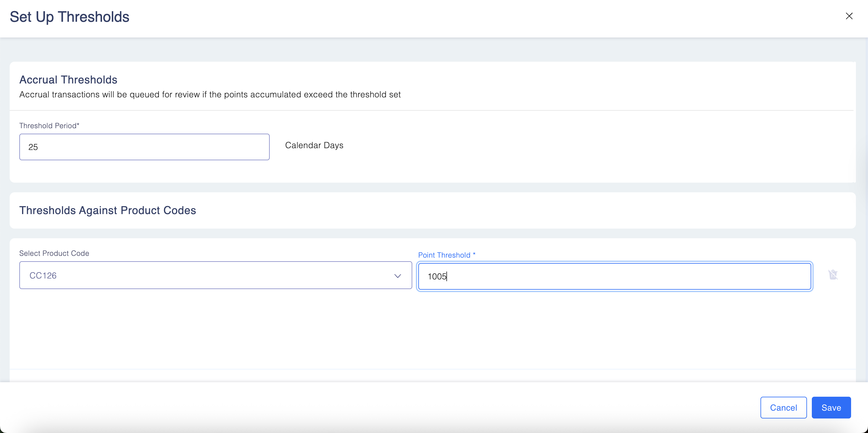Select the accrual transactions description text
Image resolution: width=868 pixels, height=433 pixels.
click(x=210, y=95)
